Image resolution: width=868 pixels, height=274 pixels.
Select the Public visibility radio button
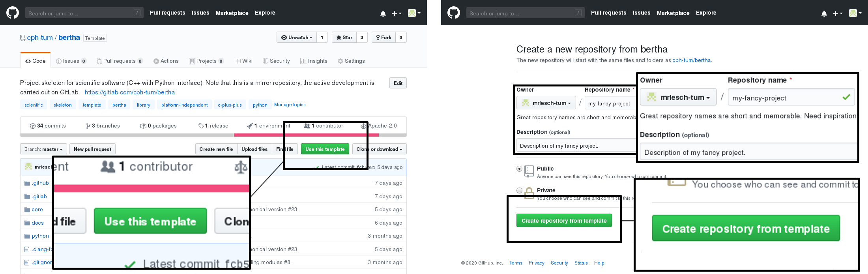(520, 169)
